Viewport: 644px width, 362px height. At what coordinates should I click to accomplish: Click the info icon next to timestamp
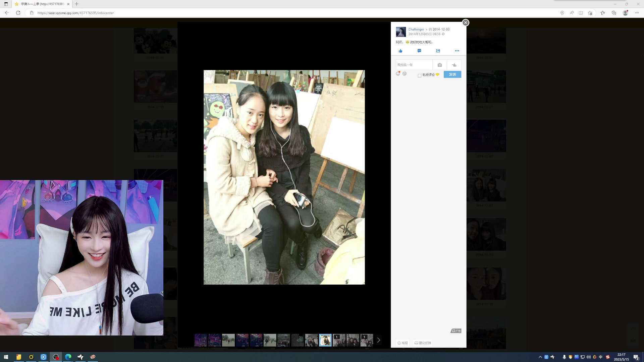coord(443,34)
